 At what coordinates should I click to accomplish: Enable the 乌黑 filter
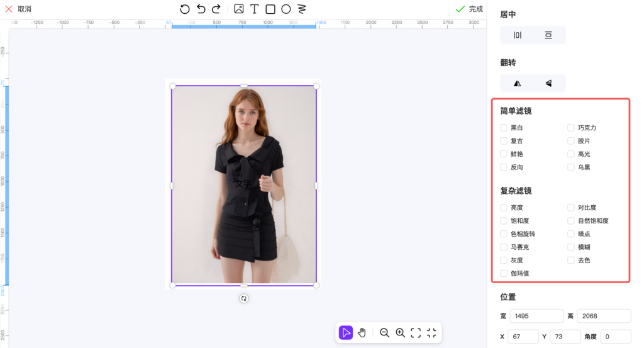[571, 167]
